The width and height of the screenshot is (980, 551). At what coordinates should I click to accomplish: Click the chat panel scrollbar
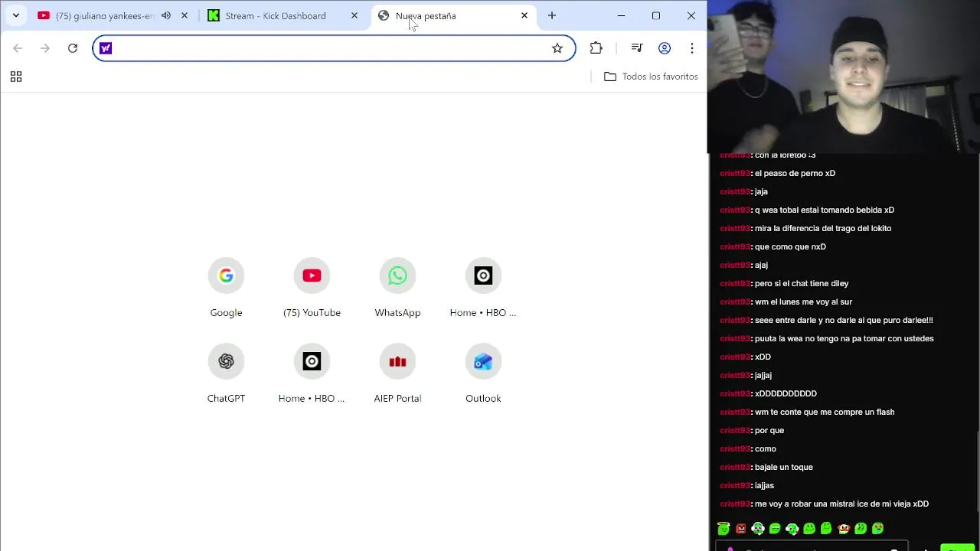tap(977, 471)
